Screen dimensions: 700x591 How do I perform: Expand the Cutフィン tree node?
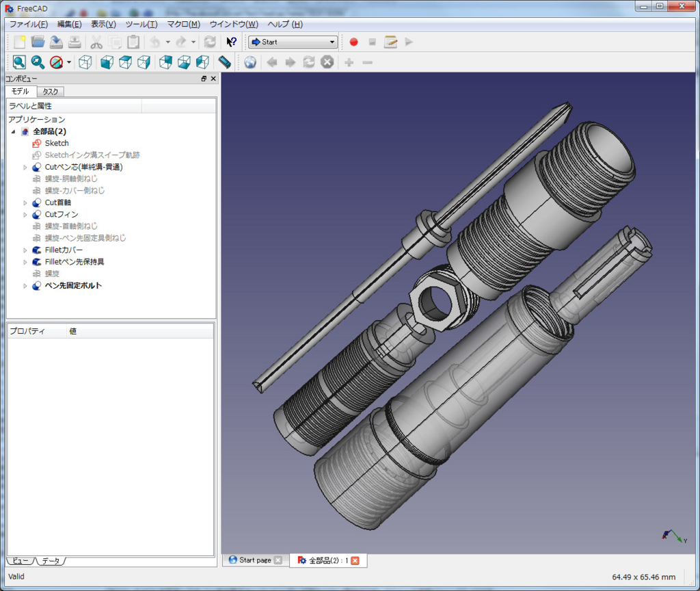coord(25,214)
